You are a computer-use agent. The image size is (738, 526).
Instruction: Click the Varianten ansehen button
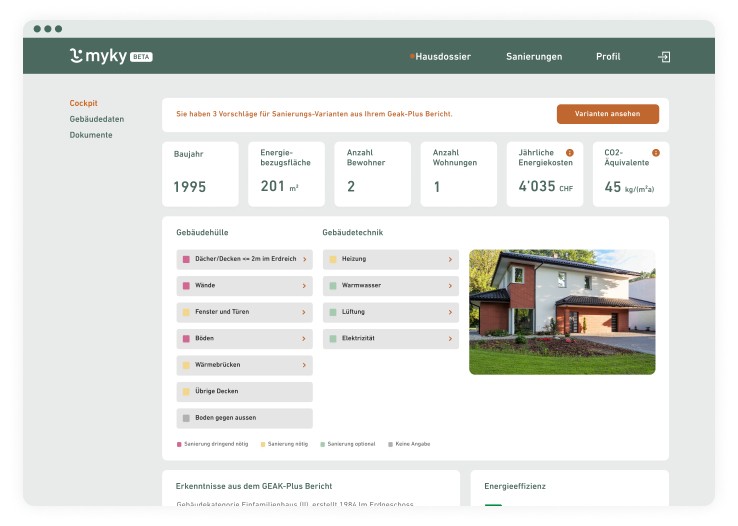pyautogui.click(x=608, y=114)
